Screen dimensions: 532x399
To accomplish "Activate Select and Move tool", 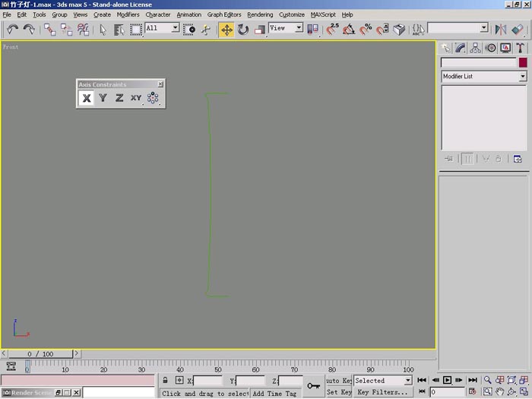I will (x=226, y=30).
